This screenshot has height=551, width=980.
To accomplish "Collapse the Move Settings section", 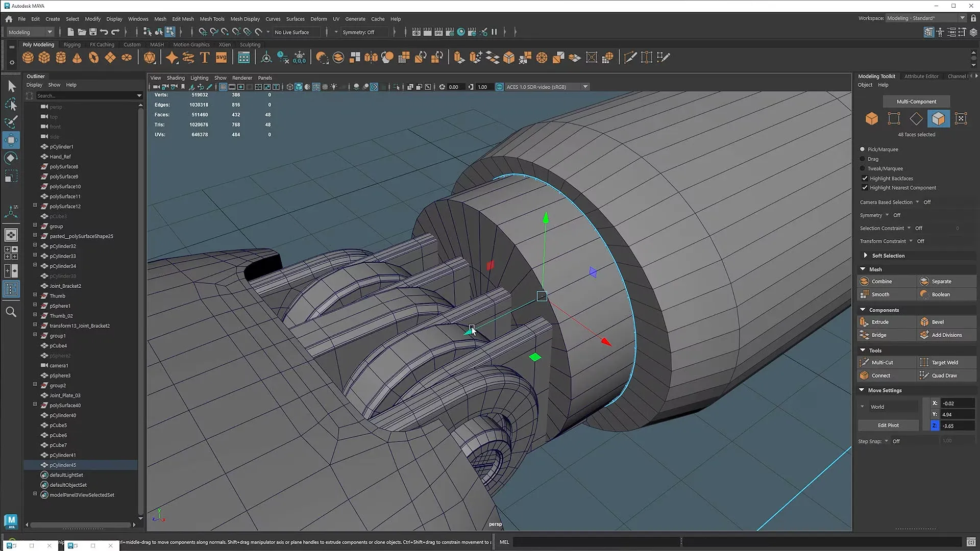I will pyautogui.click(x=862, y=390).
